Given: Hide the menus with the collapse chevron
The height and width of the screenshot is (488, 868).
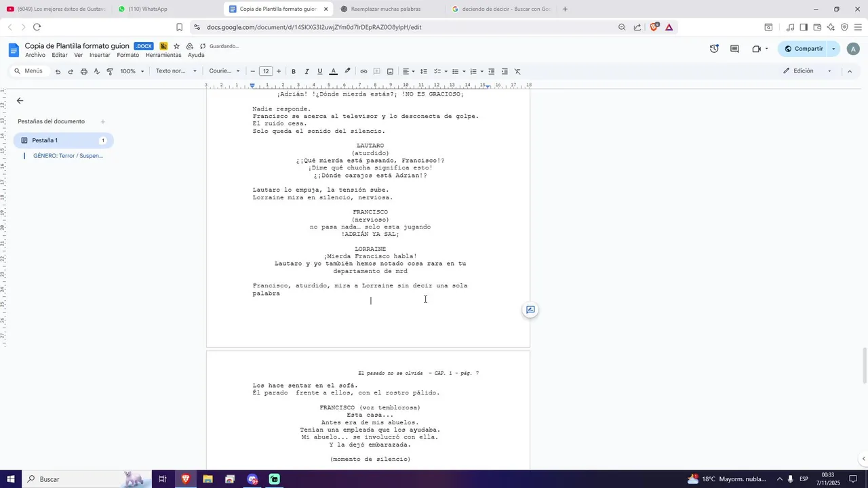Looking at the screenshot, I should coord(850,71).
